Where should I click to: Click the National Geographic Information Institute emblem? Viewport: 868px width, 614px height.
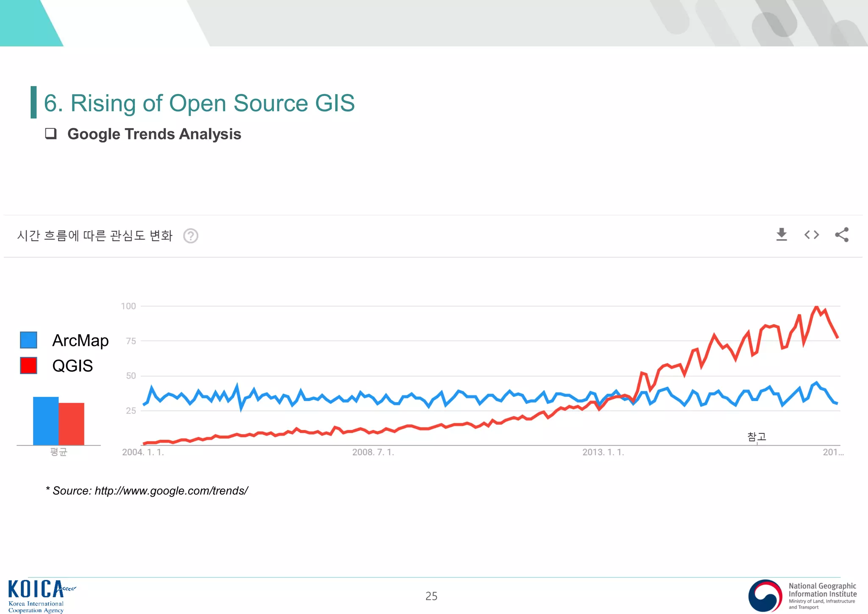click(x=765, y=595)
